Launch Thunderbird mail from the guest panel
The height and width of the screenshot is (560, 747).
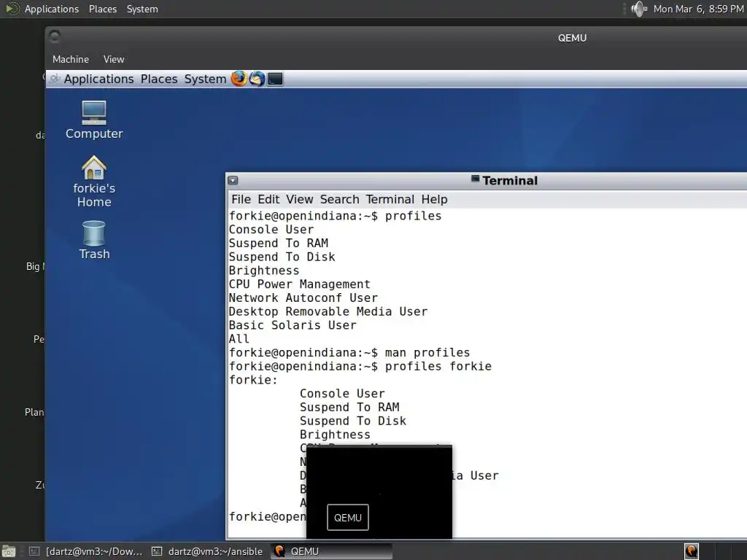(x=257, y=79)
